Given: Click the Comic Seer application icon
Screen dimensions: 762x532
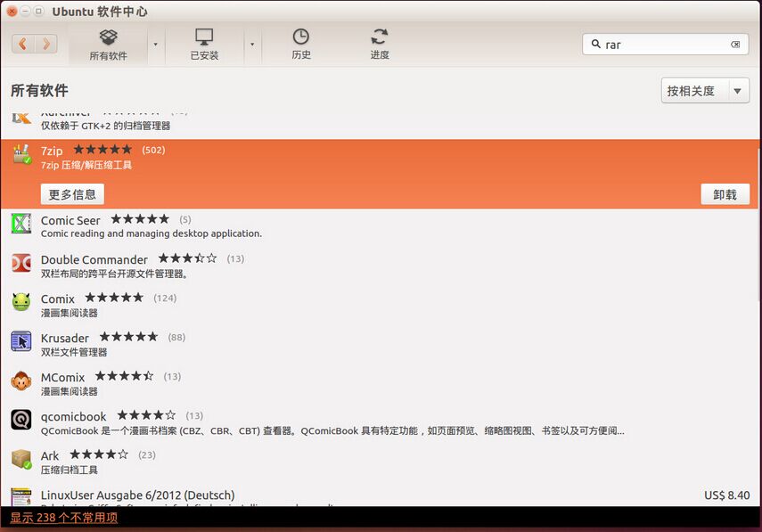Looking at the screenshot, I should pos(21,224).
